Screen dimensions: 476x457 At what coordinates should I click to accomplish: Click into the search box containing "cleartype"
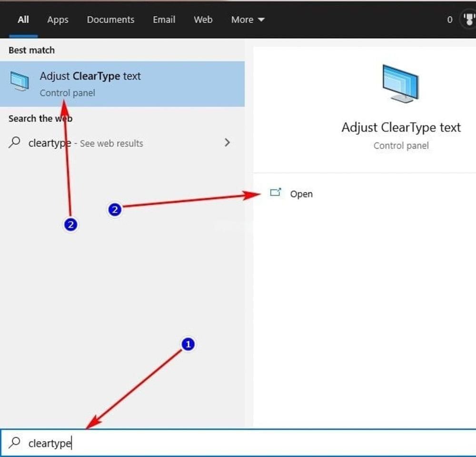(238, 443)
